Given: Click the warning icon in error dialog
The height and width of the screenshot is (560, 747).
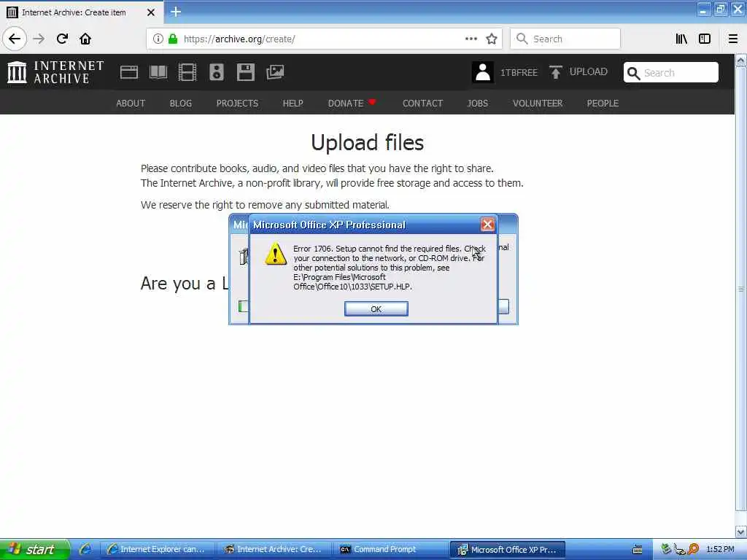Looking at the screenshot, I should tap(275, 253).
